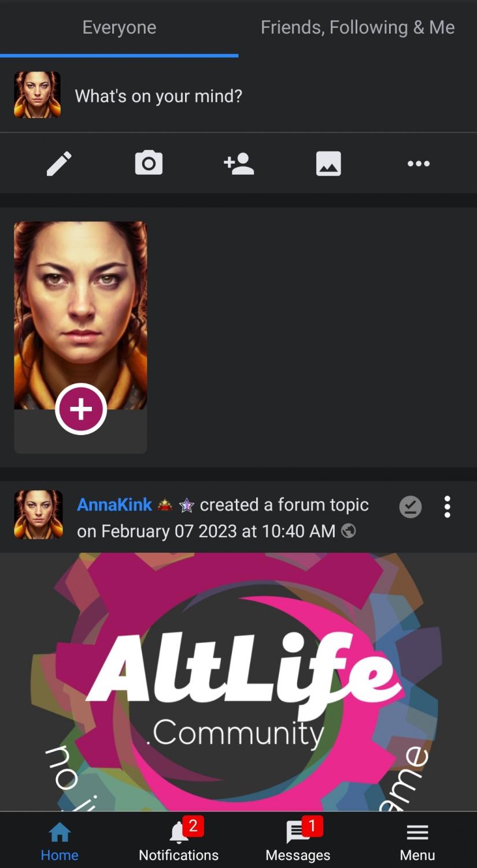477x868 pixels.
Task: Tap the profile avatar beside the status composer
Action: [38, 95]
